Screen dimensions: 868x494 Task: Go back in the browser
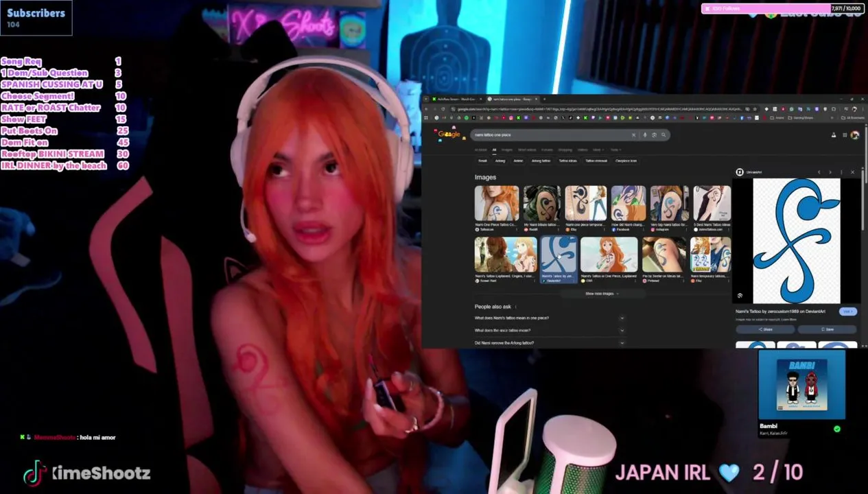tap(426, 109)
